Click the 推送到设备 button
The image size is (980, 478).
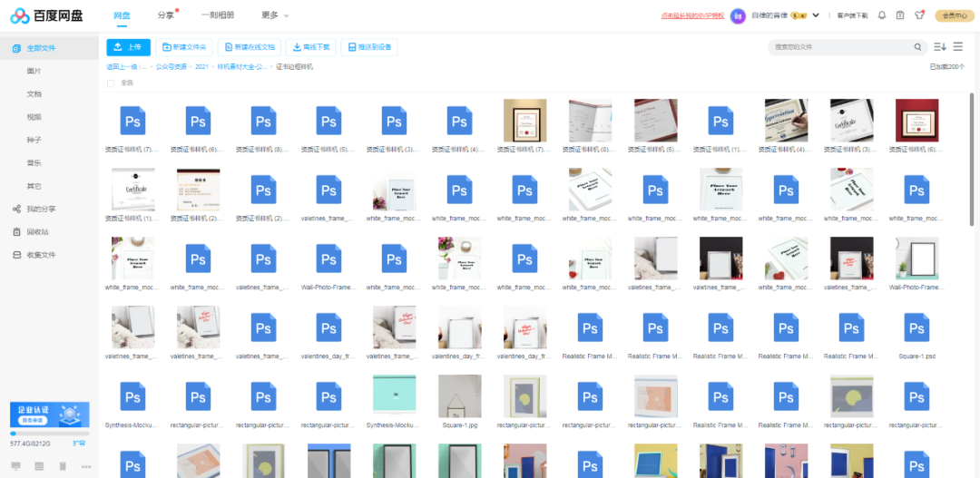[x=368, y=47]
